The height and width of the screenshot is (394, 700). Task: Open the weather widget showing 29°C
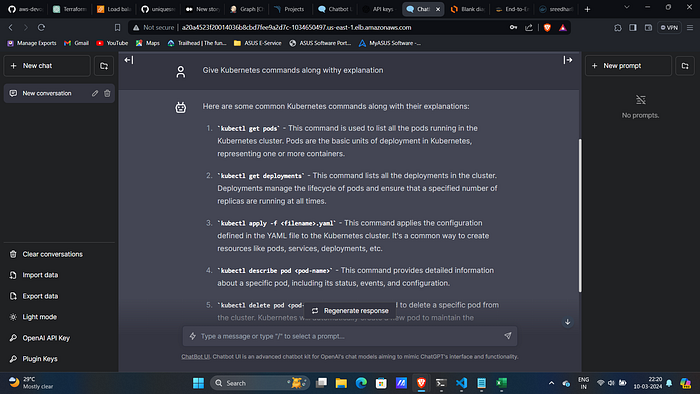coord(31,383)
